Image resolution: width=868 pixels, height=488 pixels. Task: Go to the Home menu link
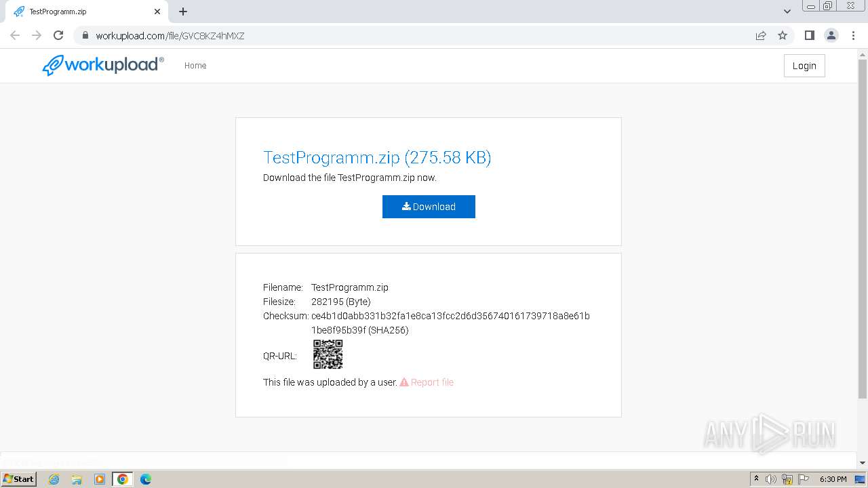pos(195,66)
